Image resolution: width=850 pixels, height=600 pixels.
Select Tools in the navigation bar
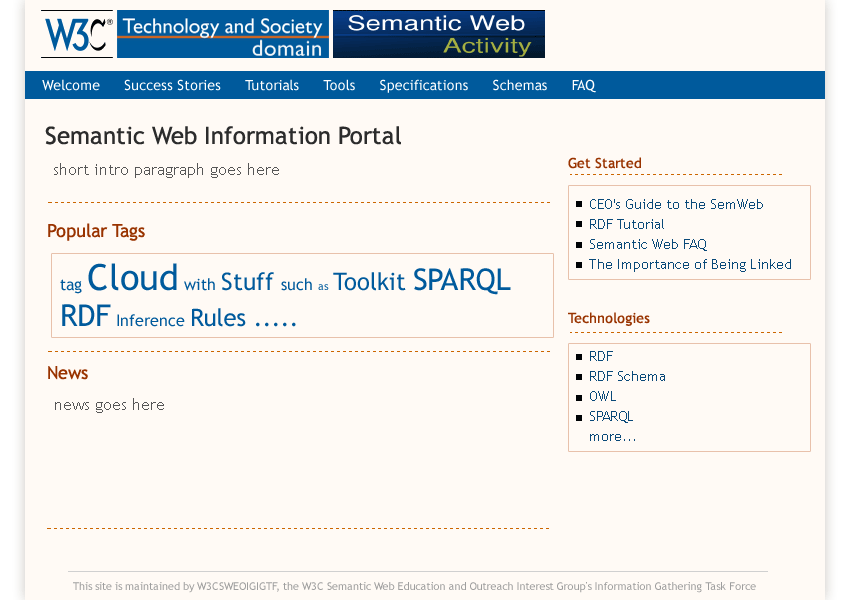(x=339, y=85)
